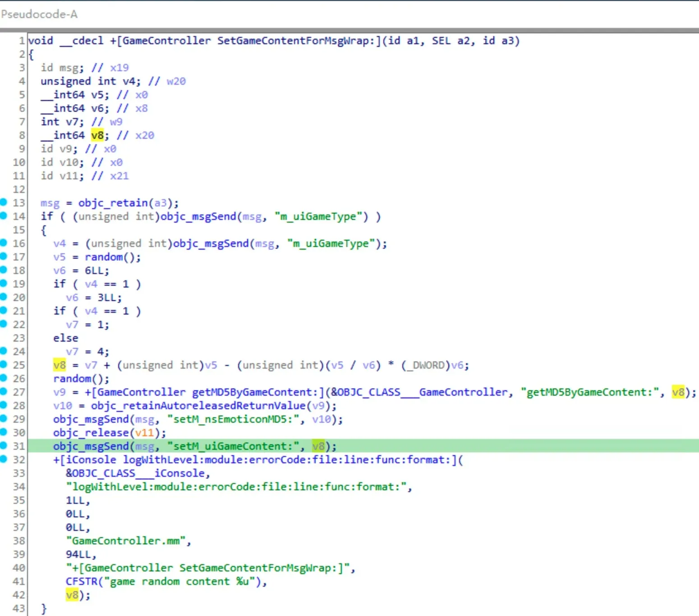Screen dimensions: 699x616
Task: Set breakpoint at line 17 dot
Action: (x=4, y=256)
